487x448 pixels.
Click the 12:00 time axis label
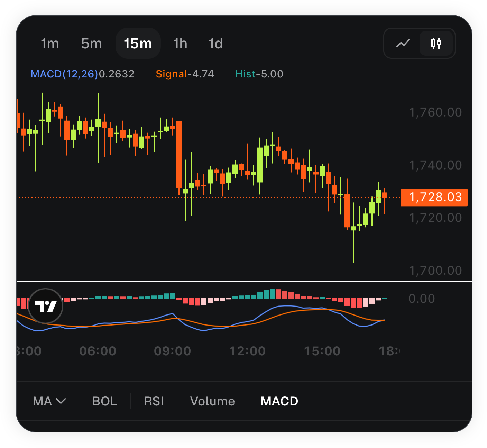(x=248, y=351)
